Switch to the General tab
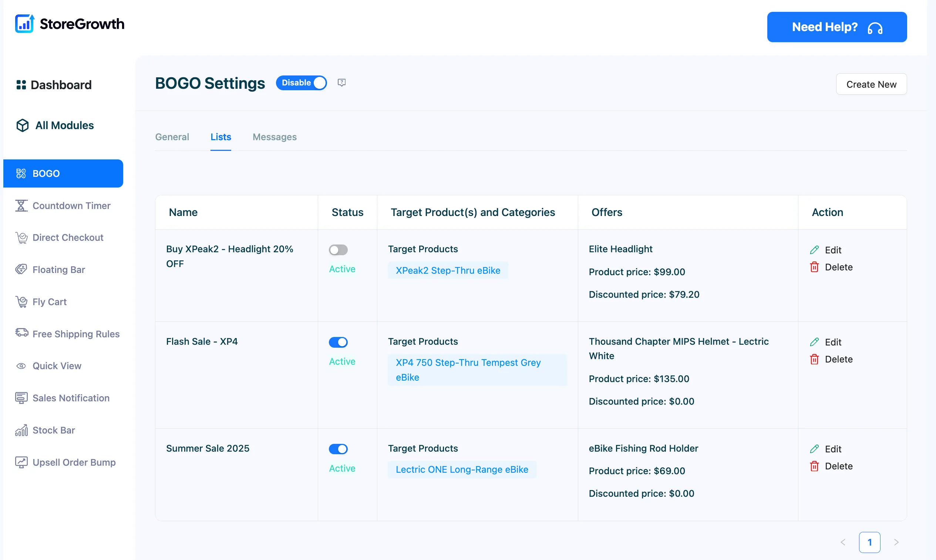 coord(172,137)
